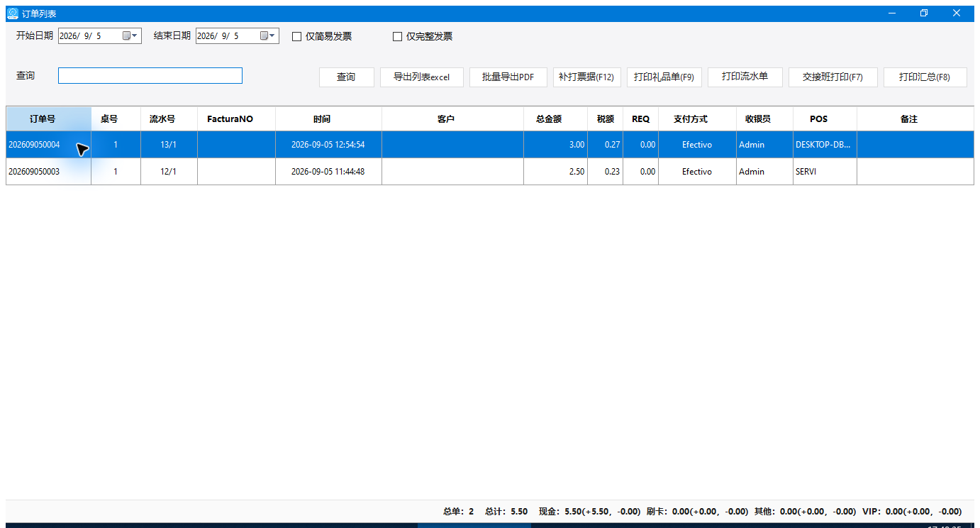Viewport: 980px width, 528px height.
Task: Click the 13/1 serial number cell
Action: click(169, 145)
